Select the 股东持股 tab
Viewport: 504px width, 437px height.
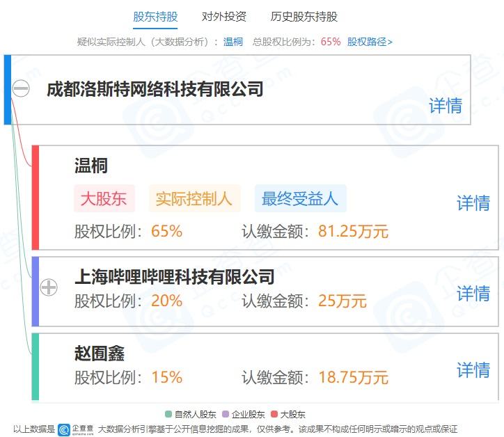pos(155,17)
